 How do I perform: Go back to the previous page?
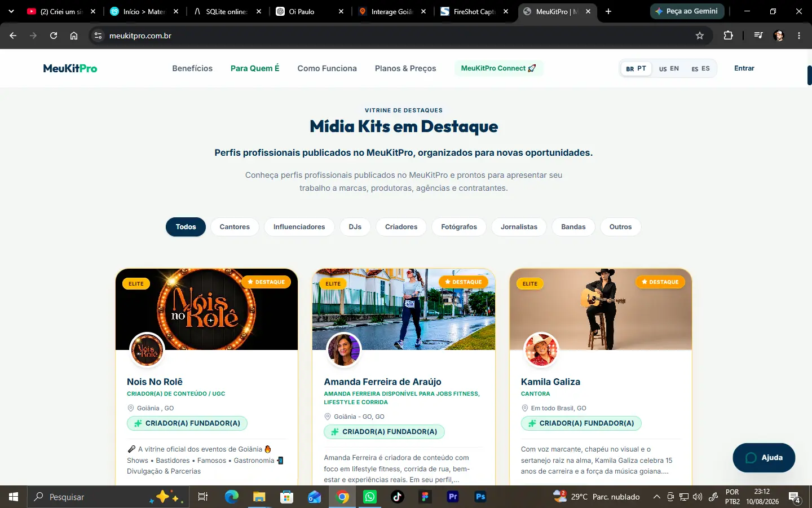coord(13,36)
